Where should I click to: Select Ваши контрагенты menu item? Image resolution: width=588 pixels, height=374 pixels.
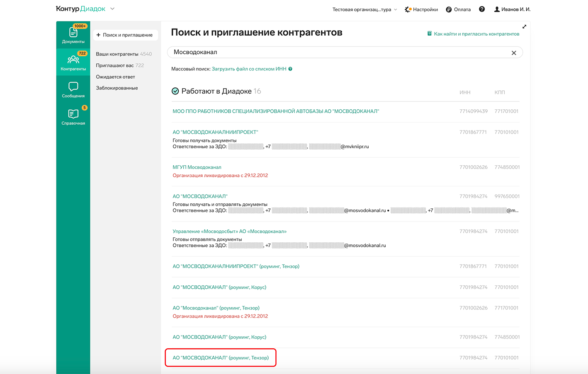pyautogui.click(x=117, y=54)
